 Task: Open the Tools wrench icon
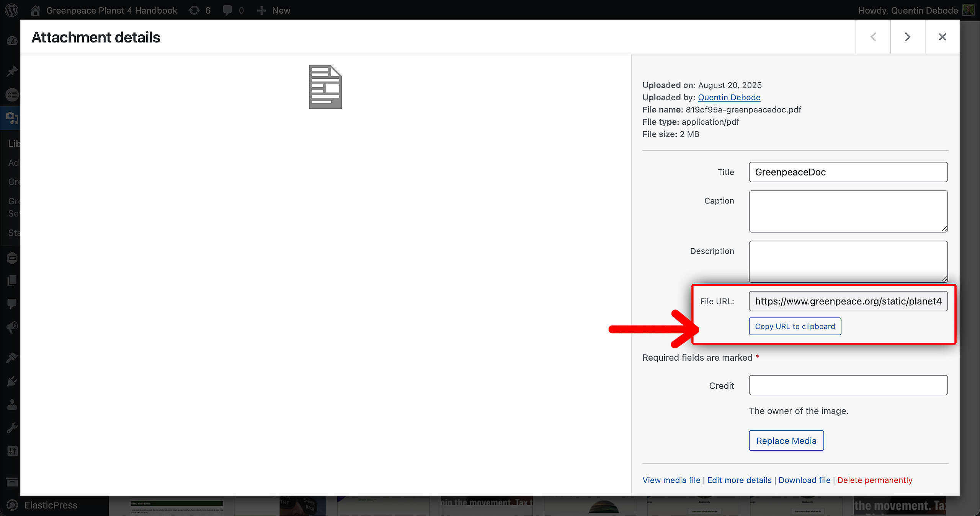[12, 428]
